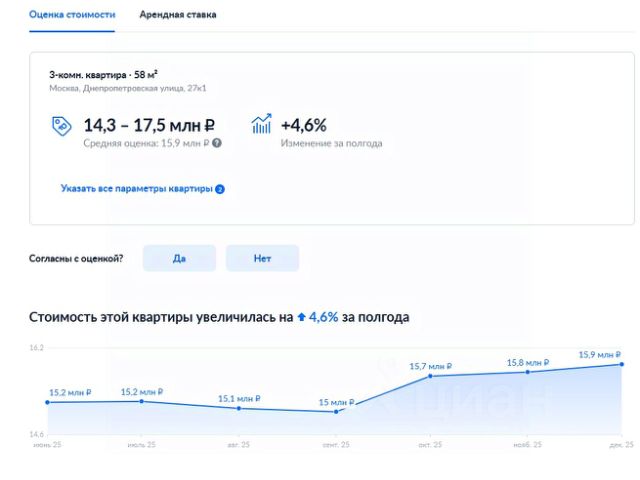Open the question mark help tooltip
This screenshot has height=480, width=640.
coord(217,143)
